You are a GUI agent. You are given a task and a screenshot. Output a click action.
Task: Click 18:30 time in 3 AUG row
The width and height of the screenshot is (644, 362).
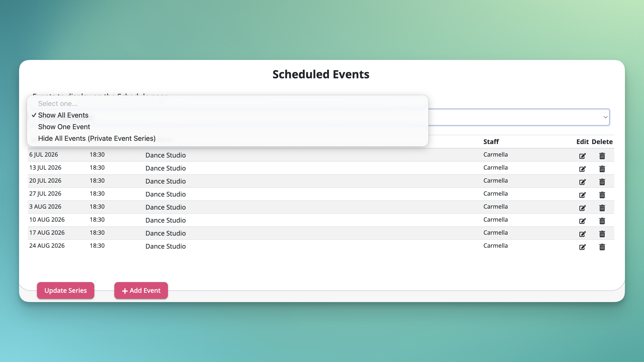pyautogui.click(x=97, y=207)
